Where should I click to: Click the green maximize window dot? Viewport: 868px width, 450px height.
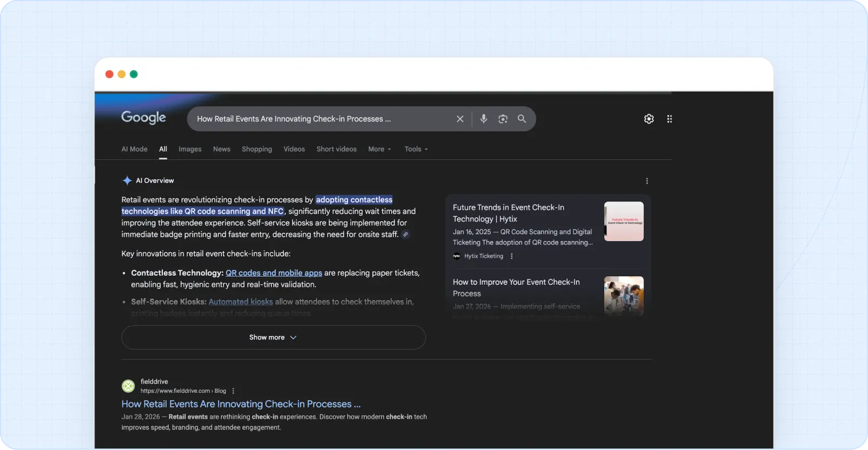coord(134,74)
